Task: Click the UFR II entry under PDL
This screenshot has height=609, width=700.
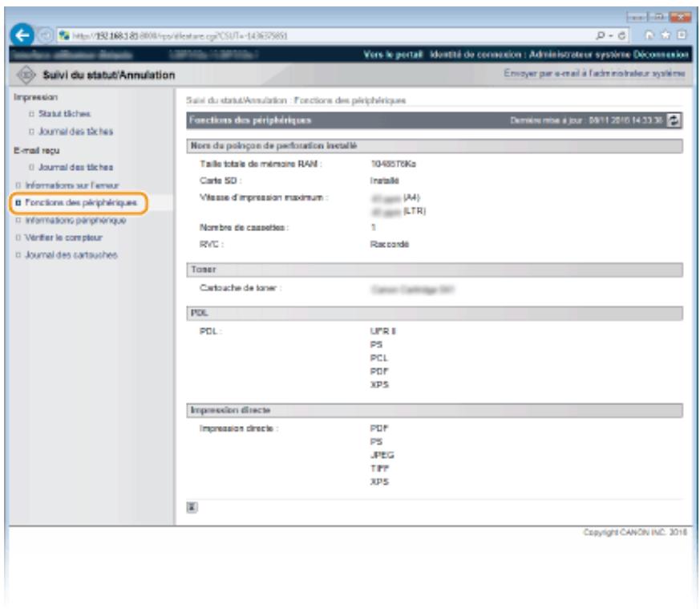Action: click(x=382, y=331)
